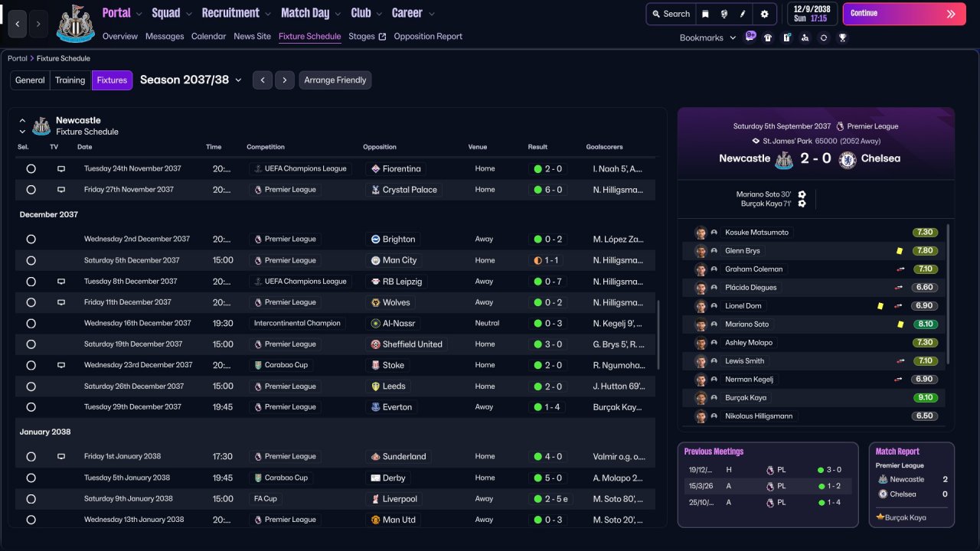Image resolution: width=980 pixels, height=551 pixels.
Task: Click the circular refresh icon in bookmarks bar
Action: tap(824, 37)
